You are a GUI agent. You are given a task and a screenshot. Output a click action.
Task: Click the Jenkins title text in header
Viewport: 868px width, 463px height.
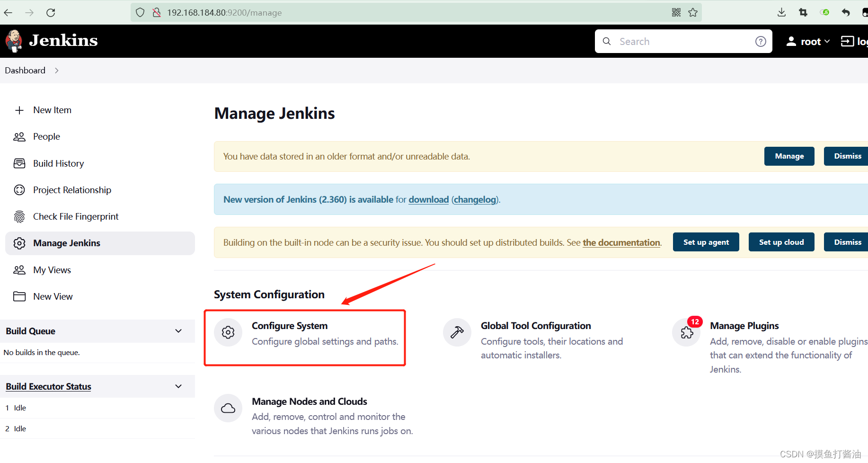[x=63, y=41]
